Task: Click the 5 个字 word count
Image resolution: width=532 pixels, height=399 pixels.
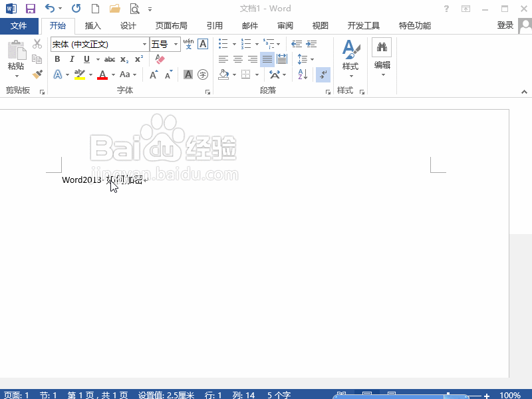Action: (x=279, y=395)
